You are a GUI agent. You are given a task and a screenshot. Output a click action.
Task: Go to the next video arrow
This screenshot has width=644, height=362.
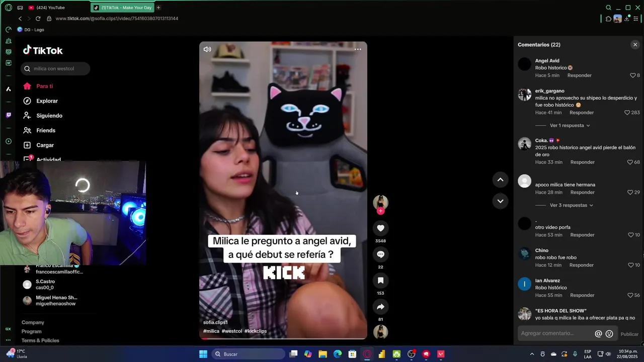click(x=500, y=201)
